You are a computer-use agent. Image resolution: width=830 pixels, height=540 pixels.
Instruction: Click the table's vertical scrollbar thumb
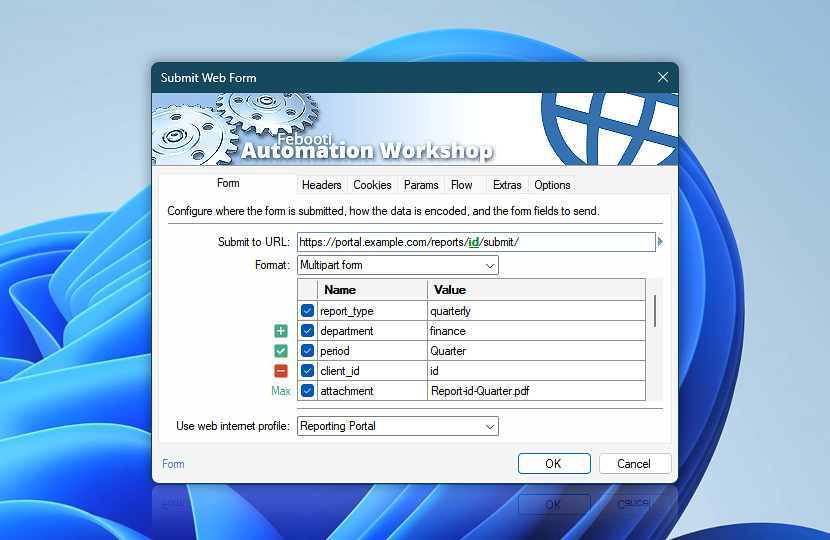tap(655, 311)
